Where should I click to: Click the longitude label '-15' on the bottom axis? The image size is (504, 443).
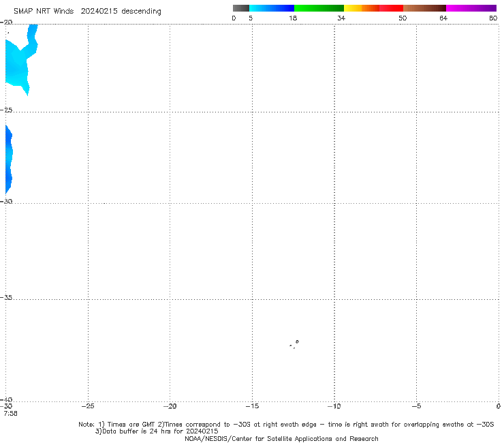(x=252, y=406)
